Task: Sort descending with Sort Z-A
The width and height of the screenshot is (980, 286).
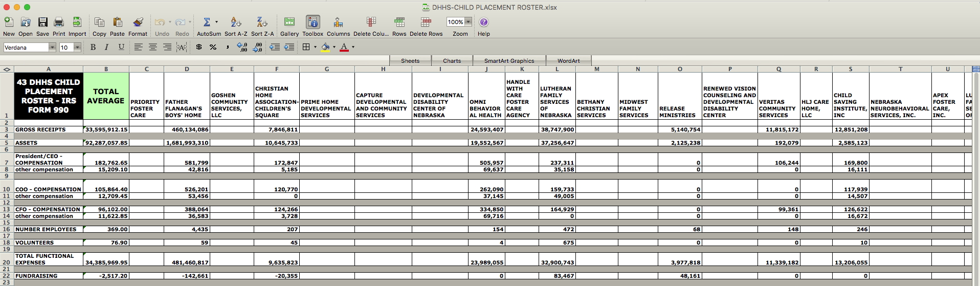Action: tap(262, 22)
